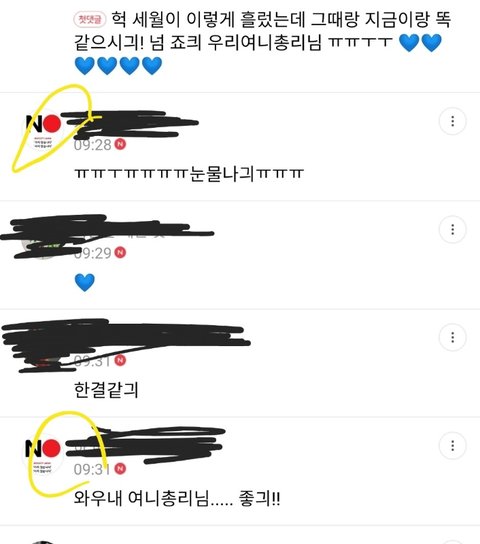Tap the new-comment N badge above 한결같긔
480x544 pixels.
click(120, 360)
